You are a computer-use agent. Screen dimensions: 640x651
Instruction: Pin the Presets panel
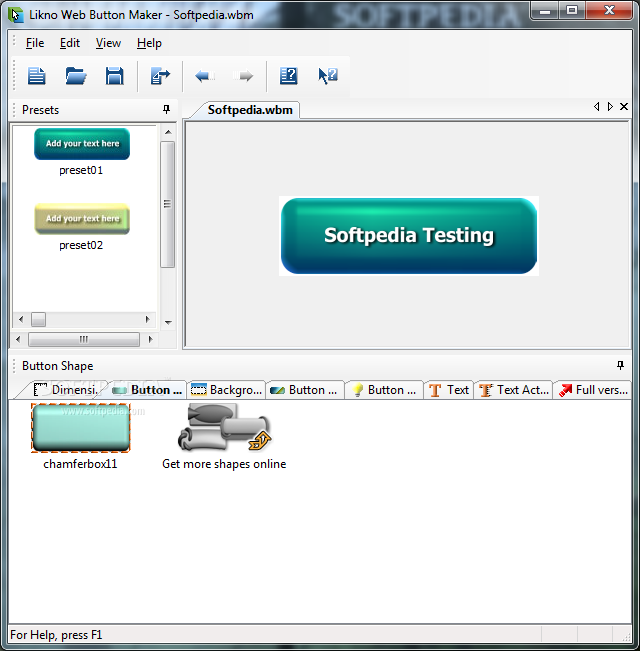[x=166, y=109]
